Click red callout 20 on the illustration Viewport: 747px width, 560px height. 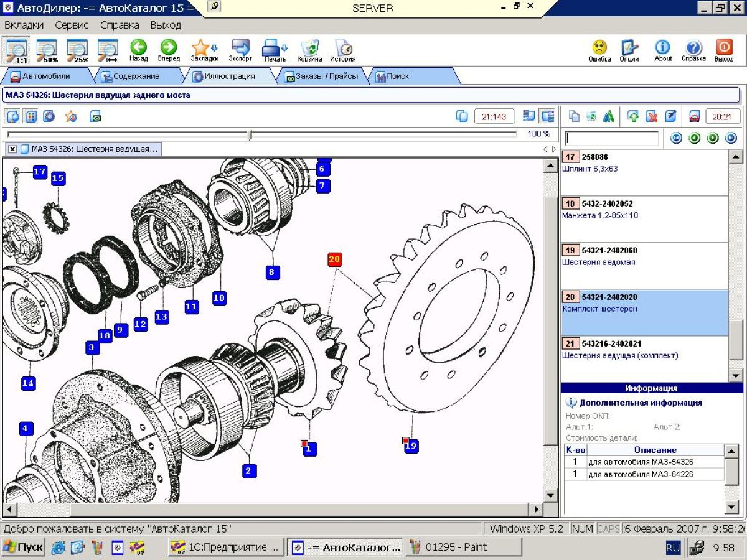335,259
